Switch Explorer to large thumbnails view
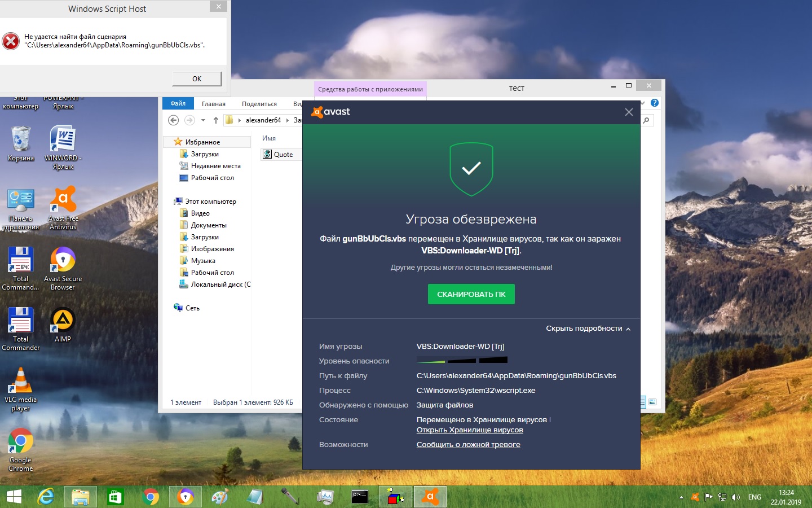 click(x=652, y=402)
